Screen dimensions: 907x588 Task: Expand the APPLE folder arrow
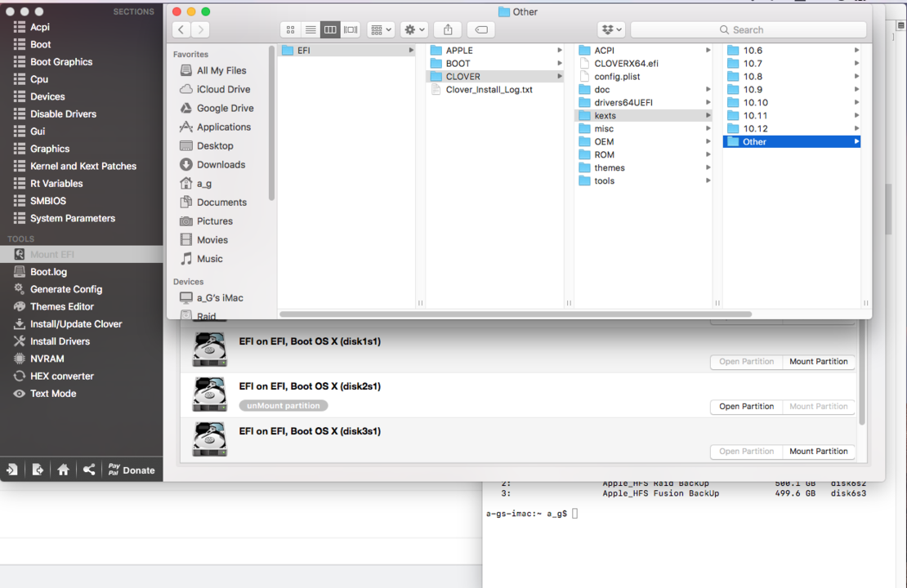(x=560, y=51)
